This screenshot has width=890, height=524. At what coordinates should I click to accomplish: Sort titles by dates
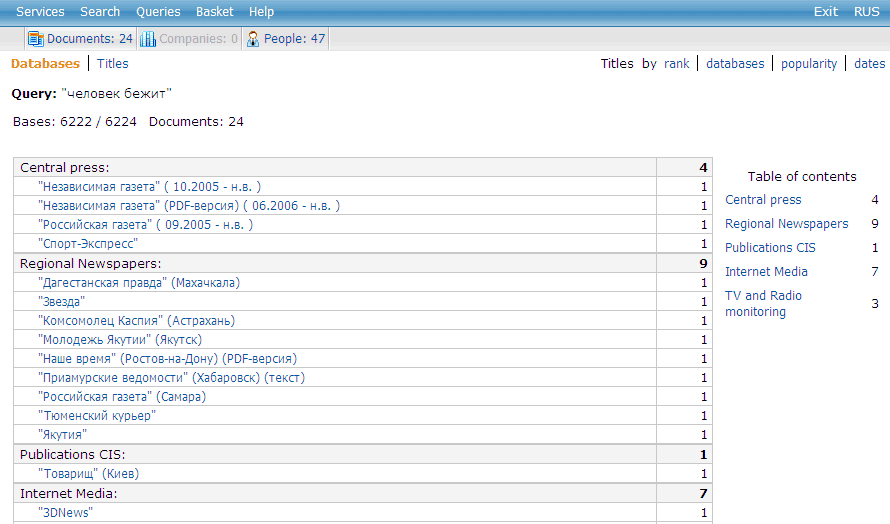point(869,64)
